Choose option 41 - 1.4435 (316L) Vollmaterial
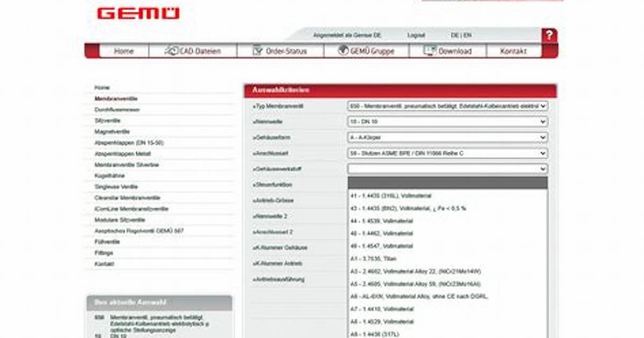Viewport: 644px width, 338px height. coord(447,196)
